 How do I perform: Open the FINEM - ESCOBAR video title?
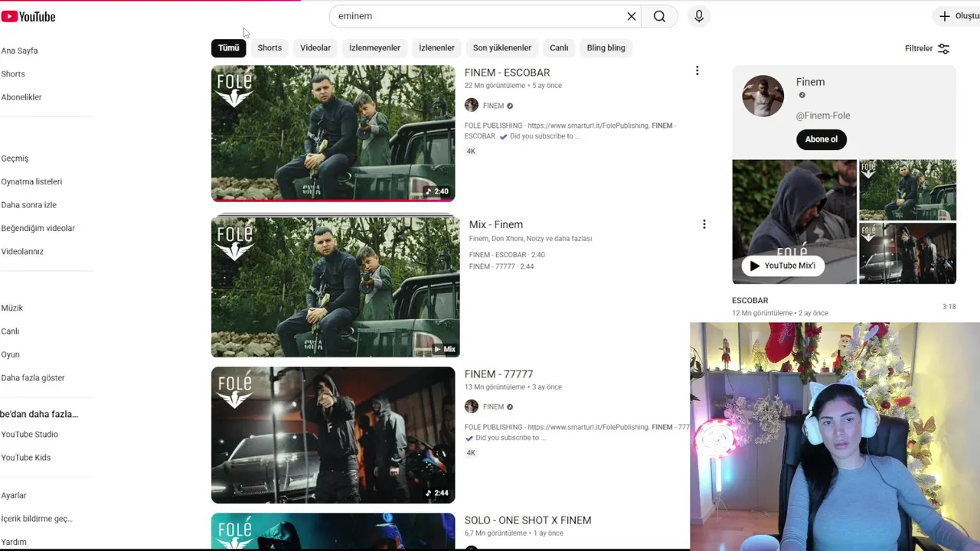pos(507,73)
